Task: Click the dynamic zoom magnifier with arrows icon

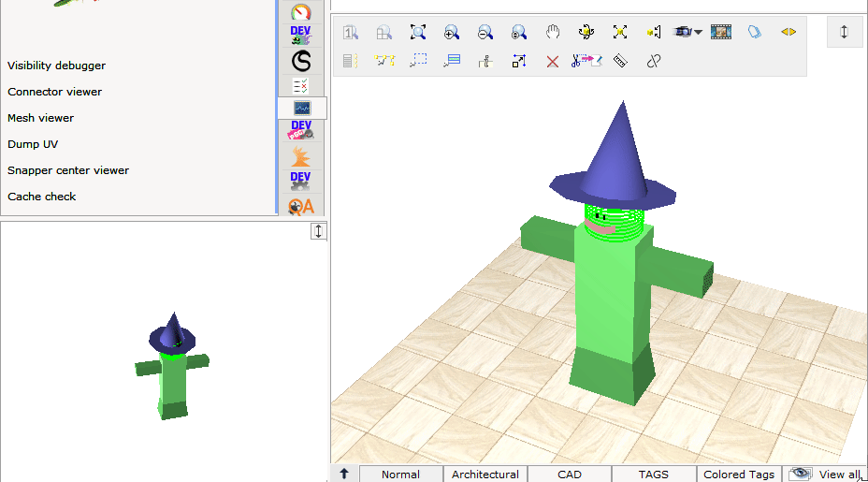Action: 519,32
